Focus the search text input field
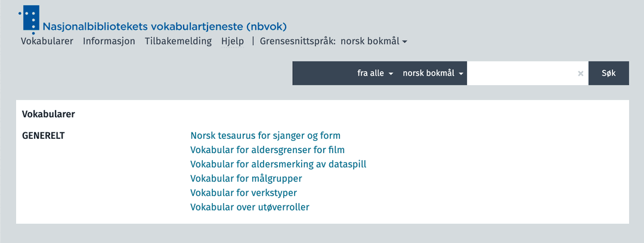This screenshot has width=644, height=243. coord(522,73)
